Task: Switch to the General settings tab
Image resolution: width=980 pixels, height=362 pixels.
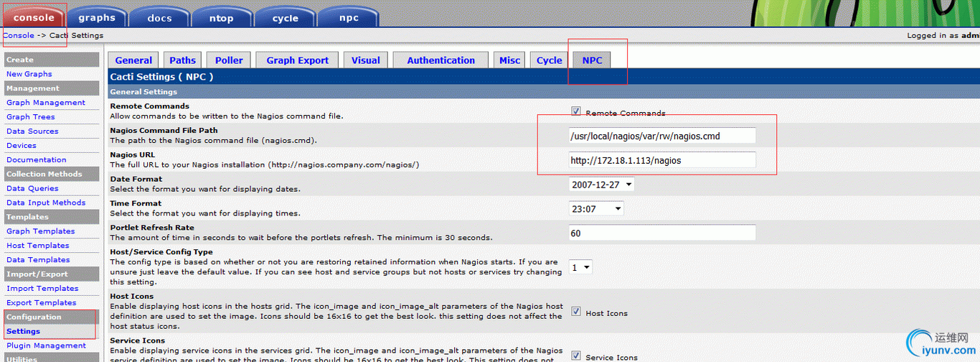Action: tap(133, 60)
